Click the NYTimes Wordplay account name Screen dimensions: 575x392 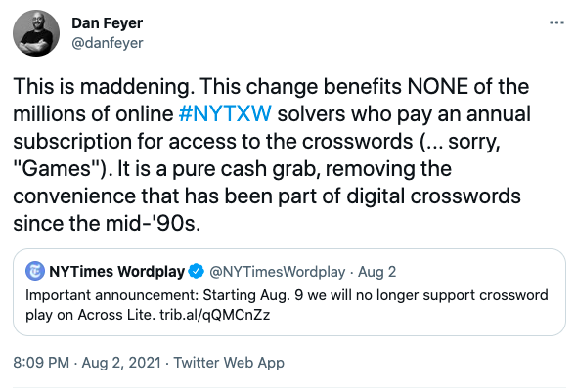117,272
